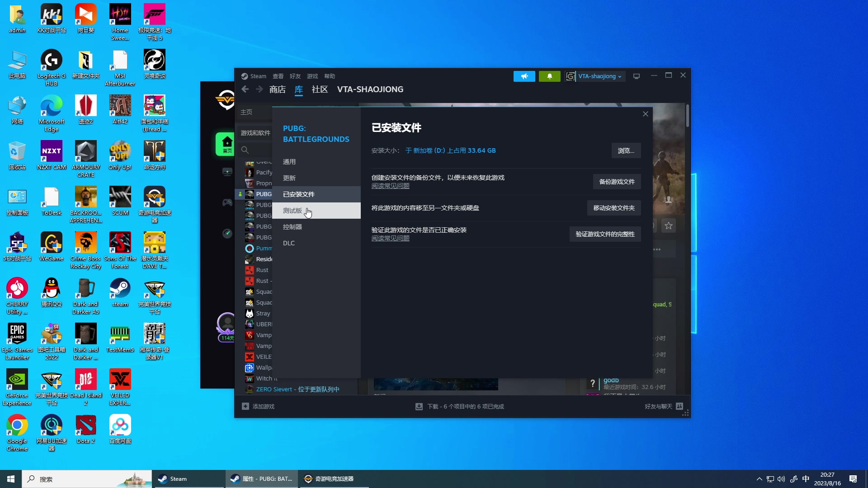Screen dimensions: 868x488
Task: Click 阅读常见回答 link under file verification
Action: 390,238
